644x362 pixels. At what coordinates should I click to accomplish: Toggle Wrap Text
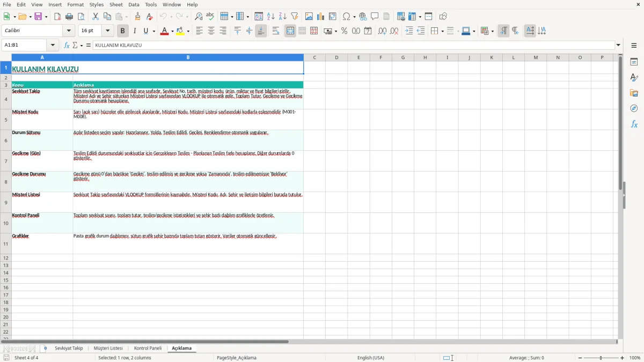tap(276, 31)
